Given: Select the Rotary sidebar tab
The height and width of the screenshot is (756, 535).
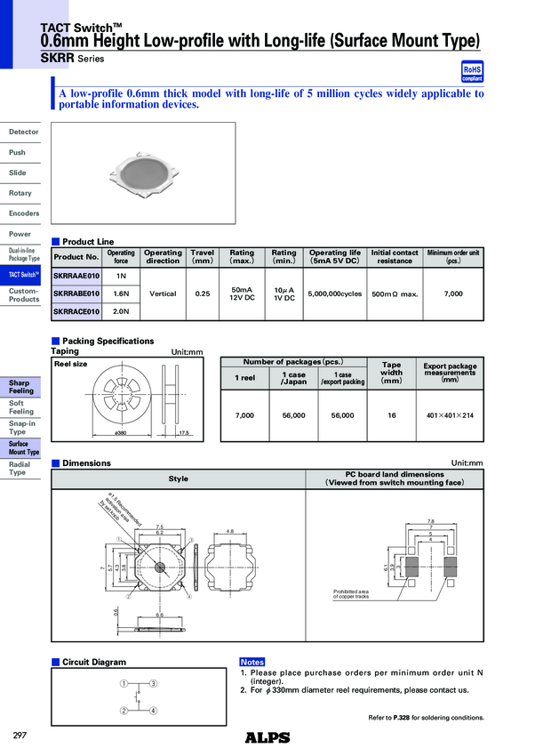Looking at the screenshot, I should pyautogui.click(x=20, y=193).
